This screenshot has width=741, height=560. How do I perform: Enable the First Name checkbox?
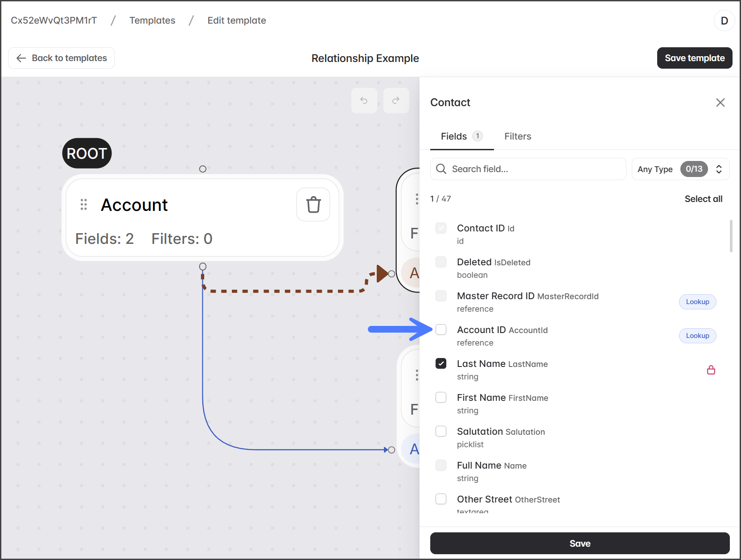coord(441,398)
